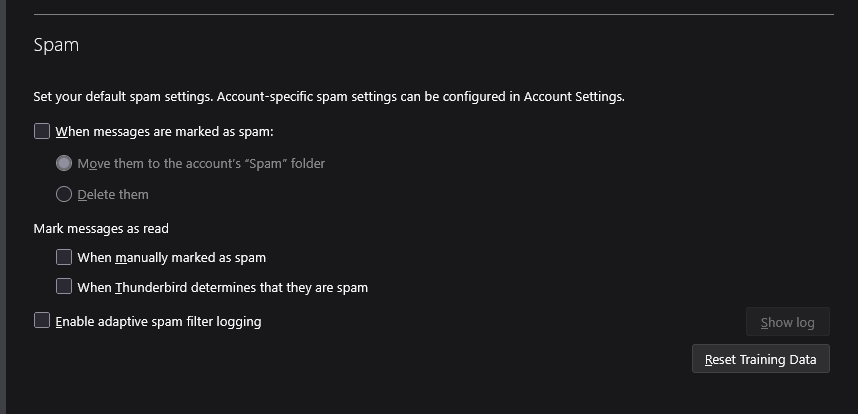Click the 'Enable adaptive spam filter logging' label text
This screenshot has height=414, width=858.
pyautogui.click(x=158, y=322)
